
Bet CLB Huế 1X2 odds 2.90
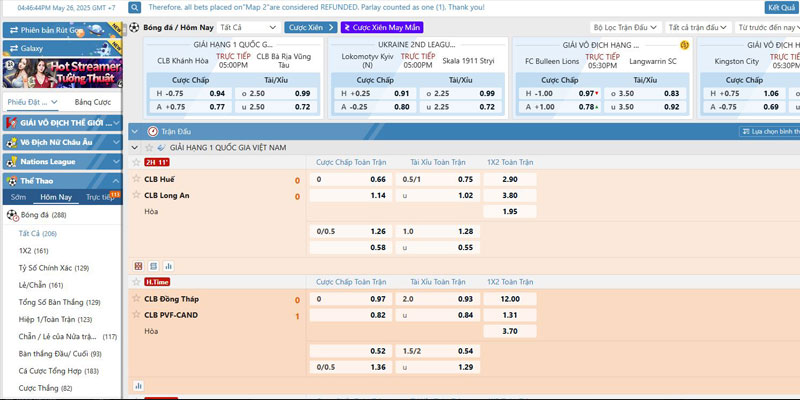coord(510,180)
